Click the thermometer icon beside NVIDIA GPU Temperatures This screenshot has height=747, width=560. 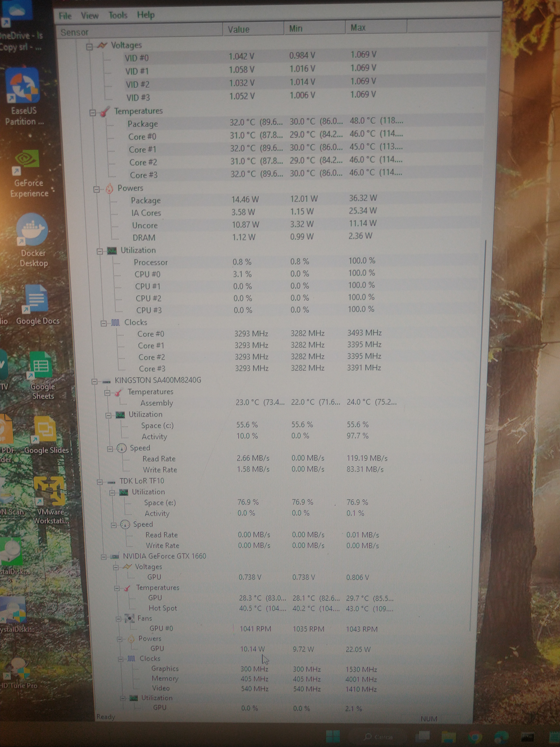coord(127,588)
